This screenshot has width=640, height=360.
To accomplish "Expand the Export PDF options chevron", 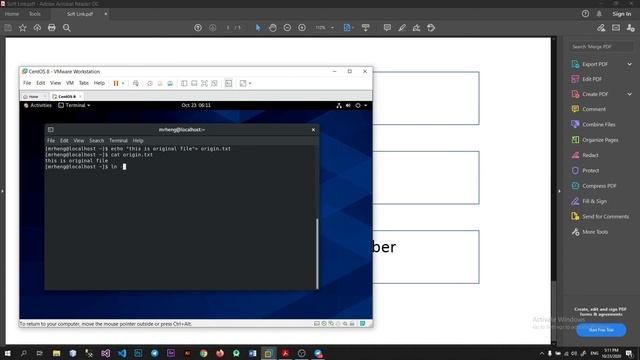I will [629, 64].
